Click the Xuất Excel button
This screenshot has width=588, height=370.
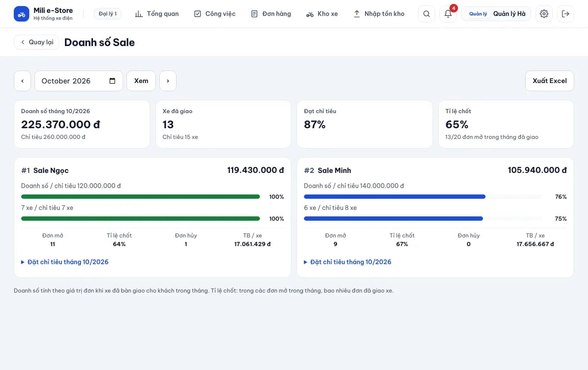coord(550,81)
